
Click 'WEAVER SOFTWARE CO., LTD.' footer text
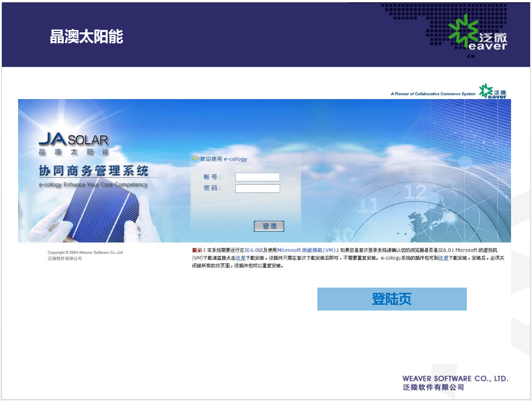click(455, 379)
